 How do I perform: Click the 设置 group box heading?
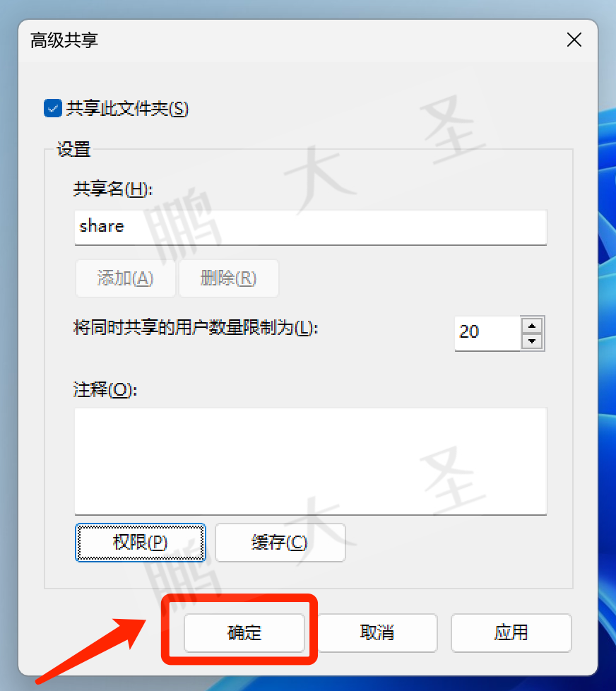[x=73, y=149]
